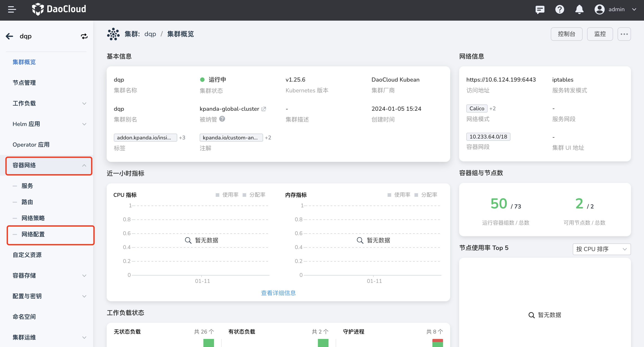The image size is (644, 347).
Task: Click the help tooltip beside 被纳管
Action: (222, 119)
